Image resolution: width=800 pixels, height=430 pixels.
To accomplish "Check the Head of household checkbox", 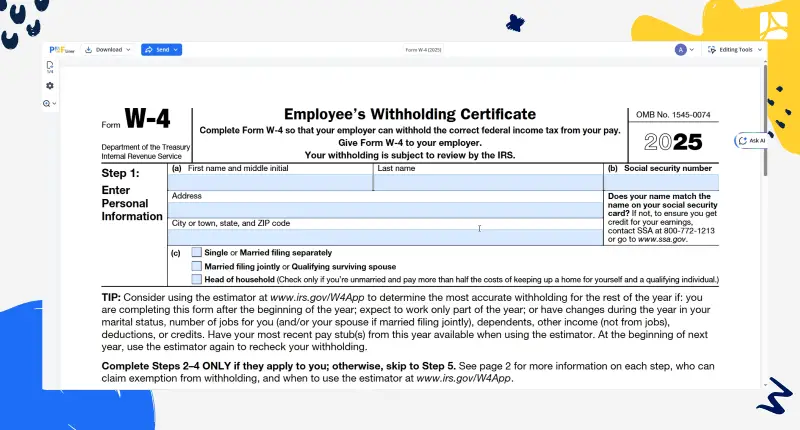I will tap(196, 279).
